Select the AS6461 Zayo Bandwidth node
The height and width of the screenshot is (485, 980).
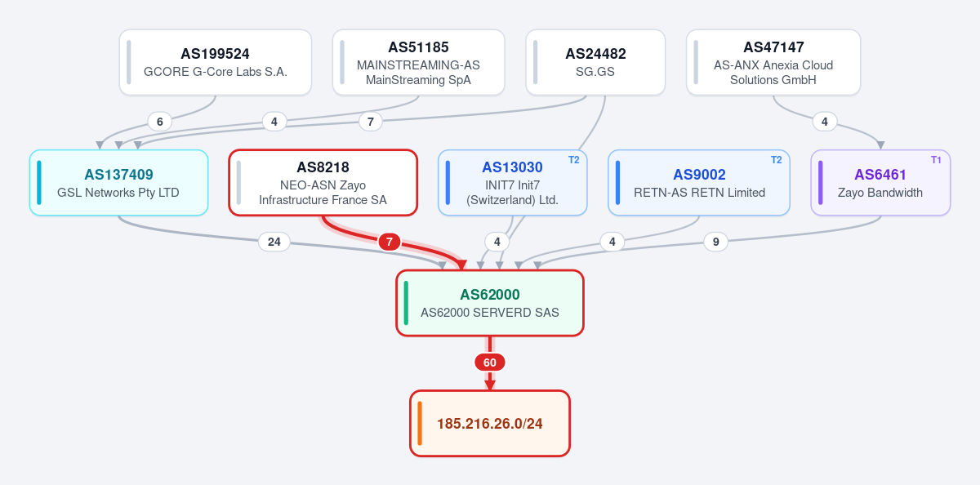point(880,183)
